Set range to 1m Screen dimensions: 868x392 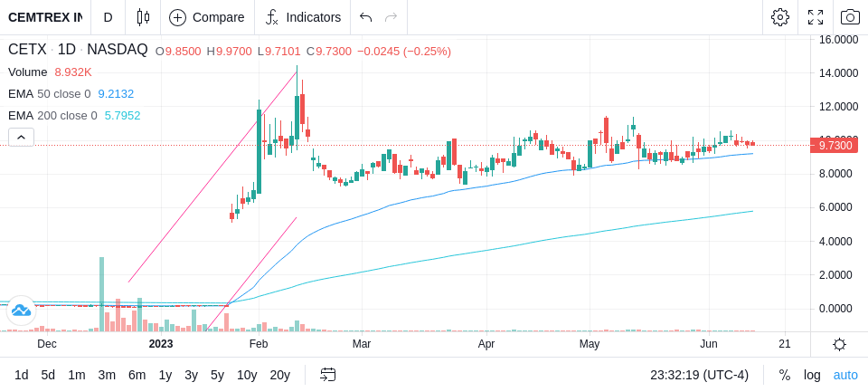pyautogui.click(x=76, y=376)
